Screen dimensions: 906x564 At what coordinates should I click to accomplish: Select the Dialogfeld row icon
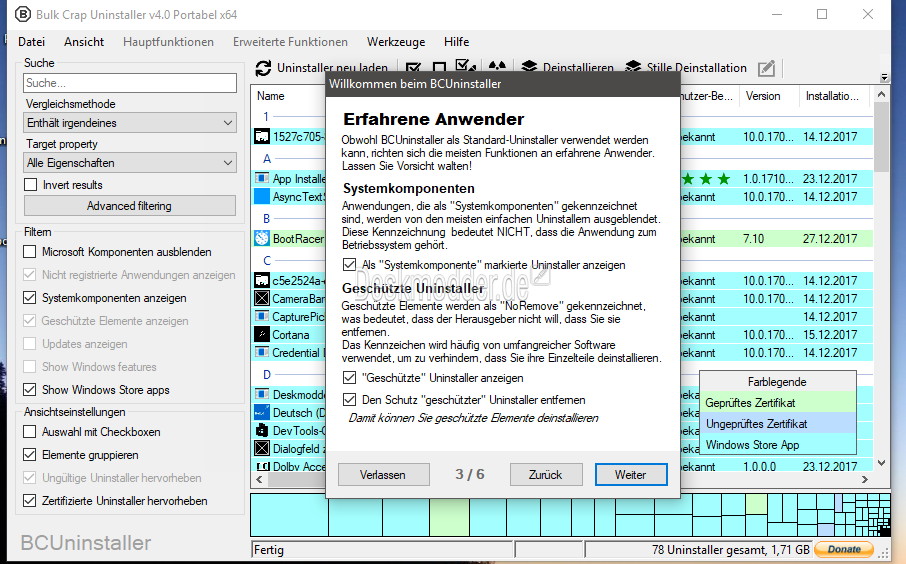tap(262, 448)
